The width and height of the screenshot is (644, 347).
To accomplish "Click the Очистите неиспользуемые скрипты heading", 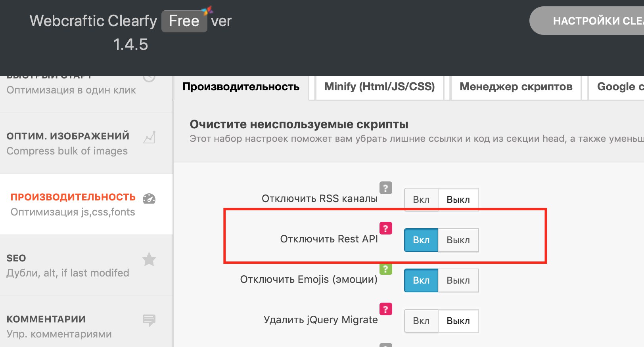I will pyautogui.click(x=299, y=124).
